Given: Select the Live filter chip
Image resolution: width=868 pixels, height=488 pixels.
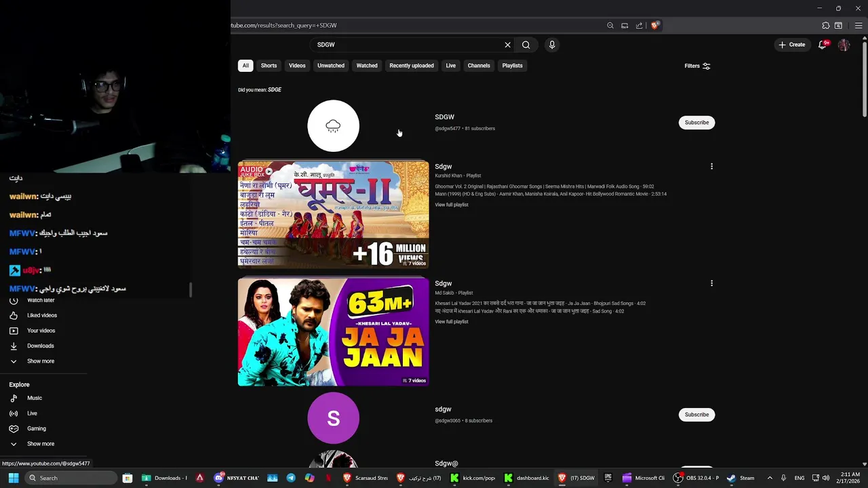Looking at the screenshot, I should click(x=450, y=66).
